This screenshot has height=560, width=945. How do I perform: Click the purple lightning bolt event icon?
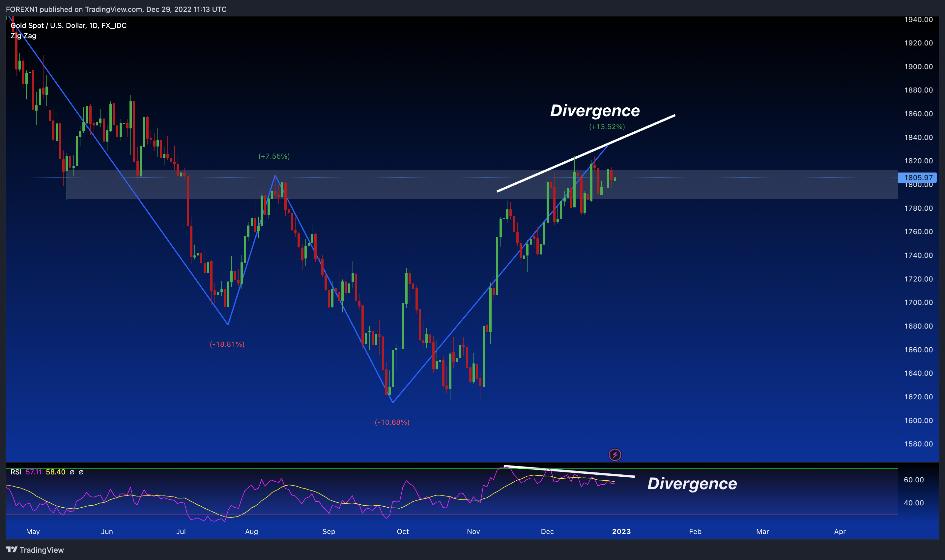pos(615,455)
